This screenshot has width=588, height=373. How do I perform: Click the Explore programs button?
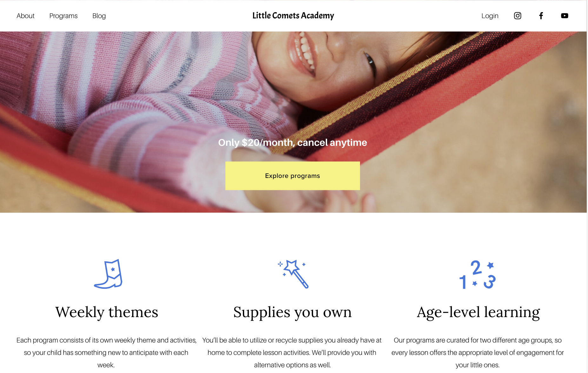[293, 176]
